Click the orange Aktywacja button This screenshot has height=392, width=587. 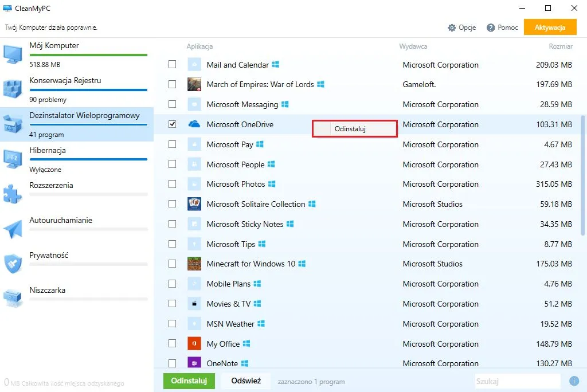550,27
